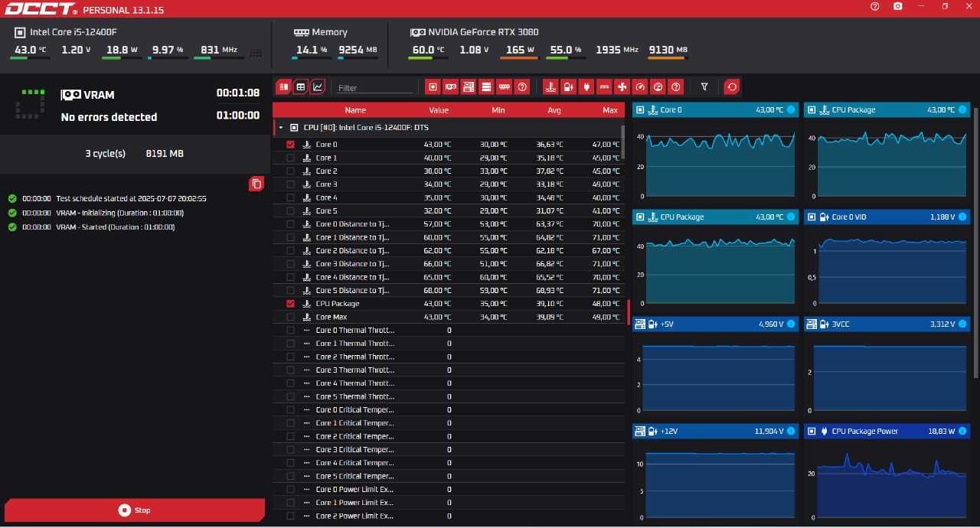Open the CPU cores dotted grid icon
This screenshot has height=528, width=980.
(x=256, y=53)
